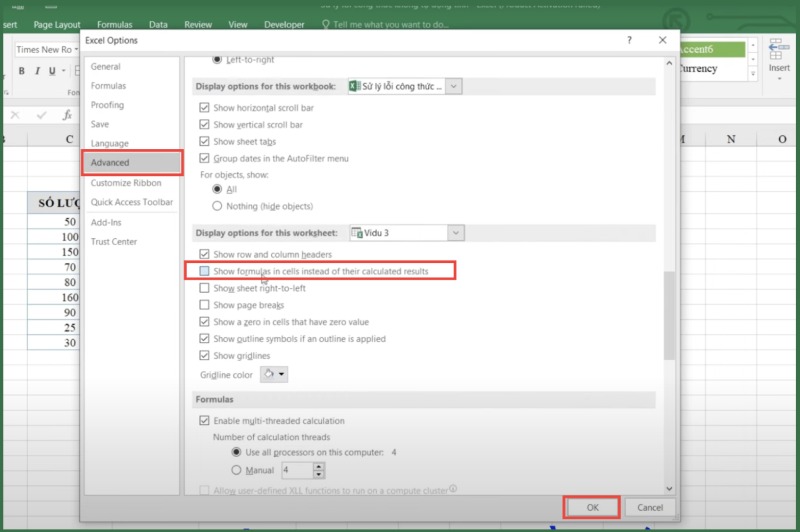Image resolution: width=800 pixels, height=532 pixels.
Task: Click the Help question mark in Excel Options
Action: coord(629,40)
